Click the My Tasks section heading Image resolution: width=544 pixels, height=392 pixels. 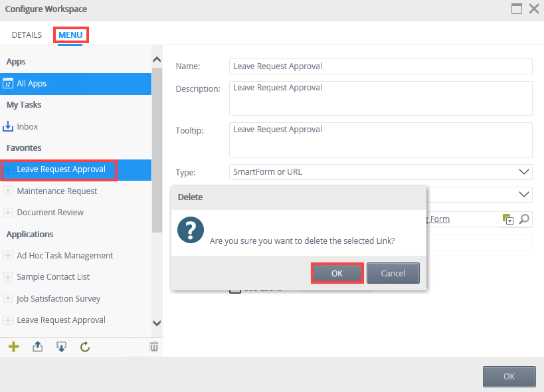24,105
